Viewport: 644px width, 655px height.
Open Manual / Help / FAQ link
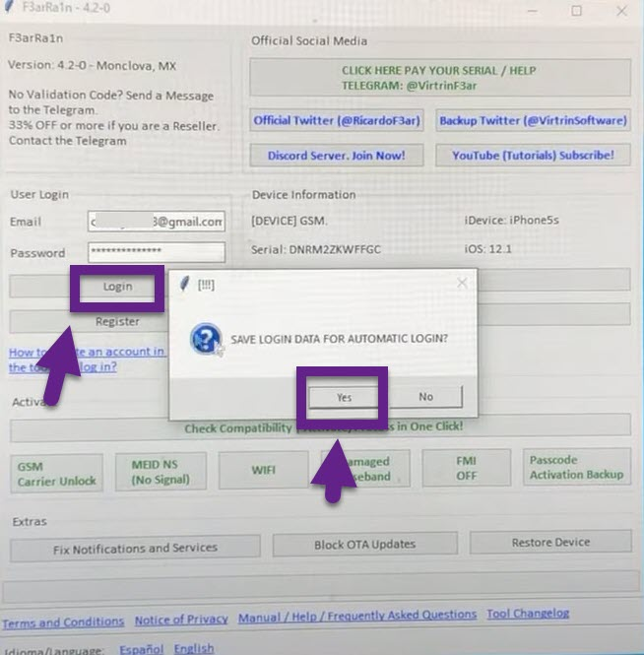click(x=357, y=616)
